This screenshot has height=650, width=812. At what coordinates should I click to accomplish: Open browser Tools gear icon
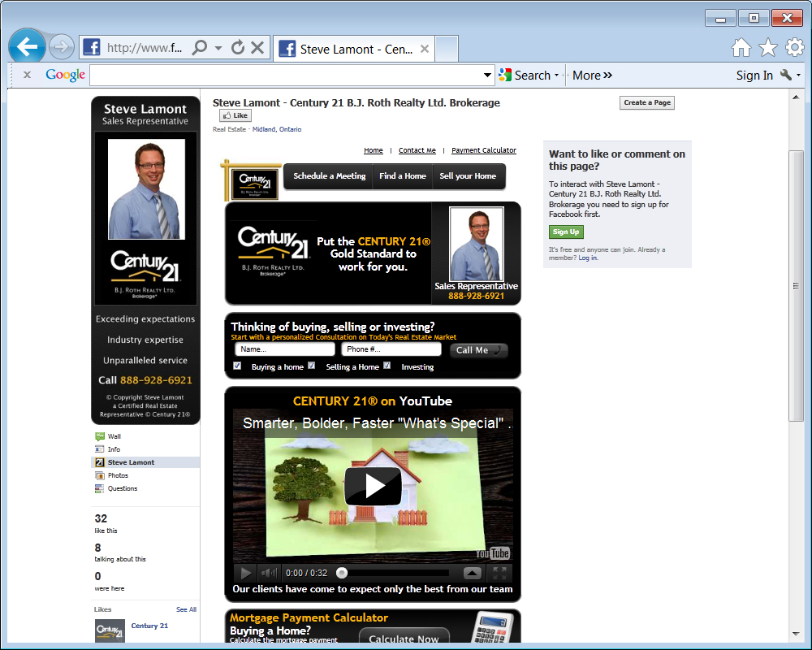pos(794,48)
